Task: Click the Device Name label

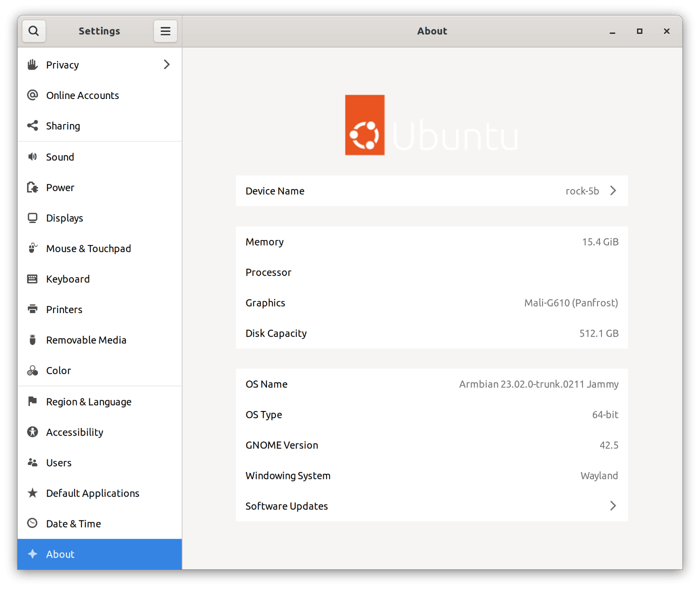Action: [x=274, y=191]
